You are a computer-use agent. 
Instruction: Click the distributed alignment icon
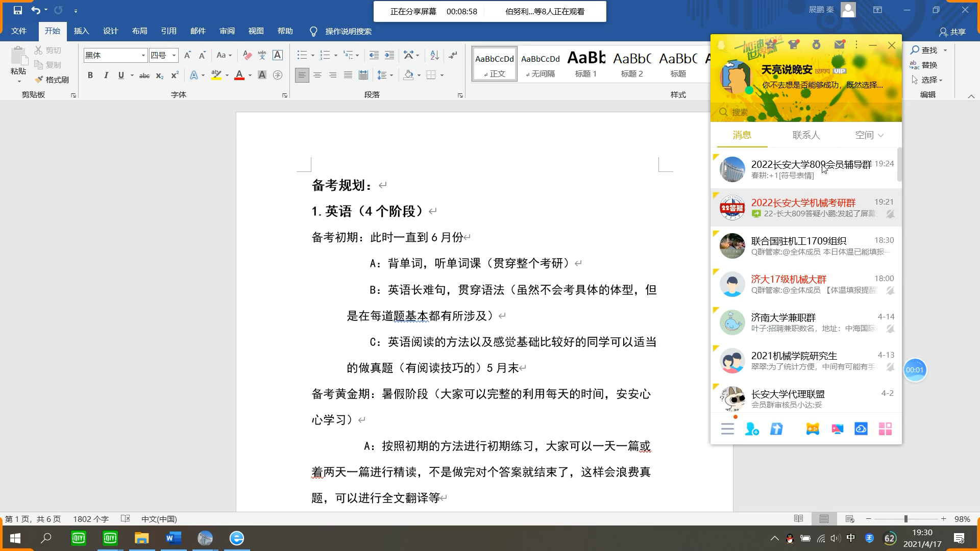click(x=363, y=76)
